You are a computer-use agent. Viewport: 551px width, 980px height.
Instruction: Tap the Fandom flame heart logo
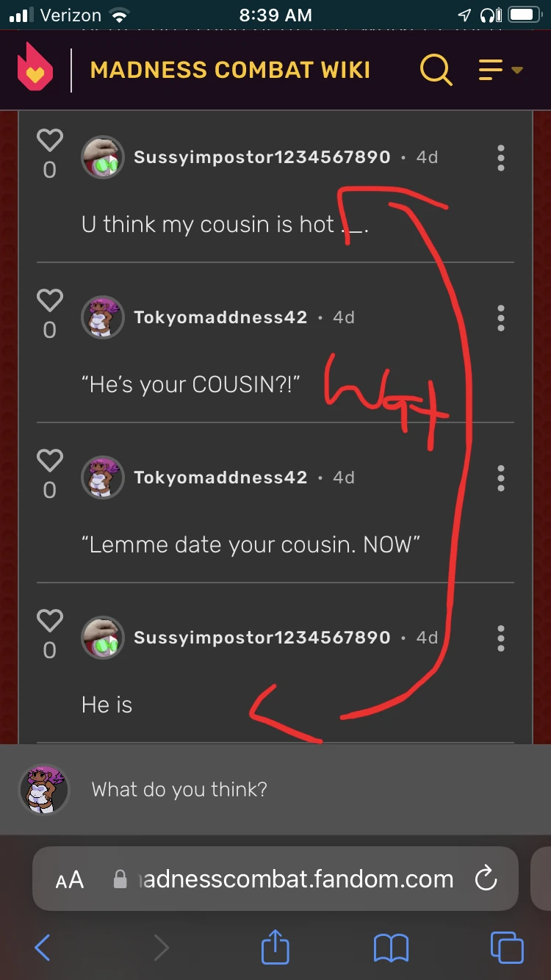click(35, 70)
